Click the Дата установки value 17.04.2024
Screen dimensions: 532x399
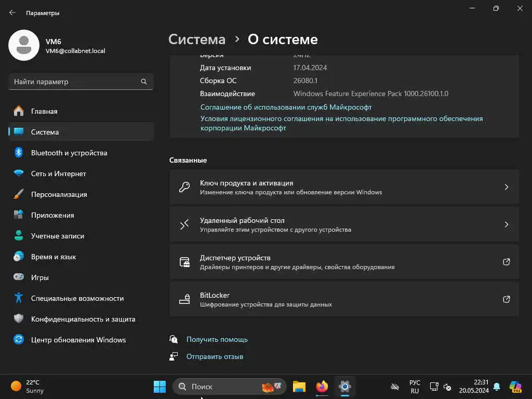[310, 68]
